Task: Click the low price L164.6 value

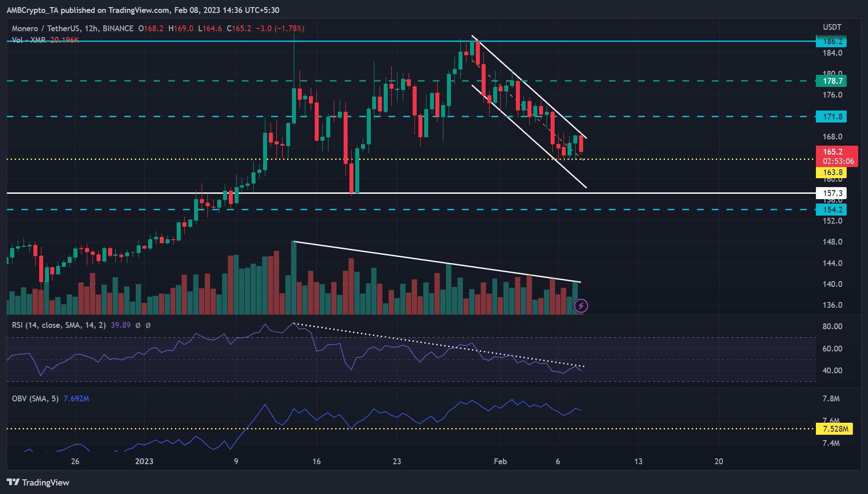Action: point(210,29)
